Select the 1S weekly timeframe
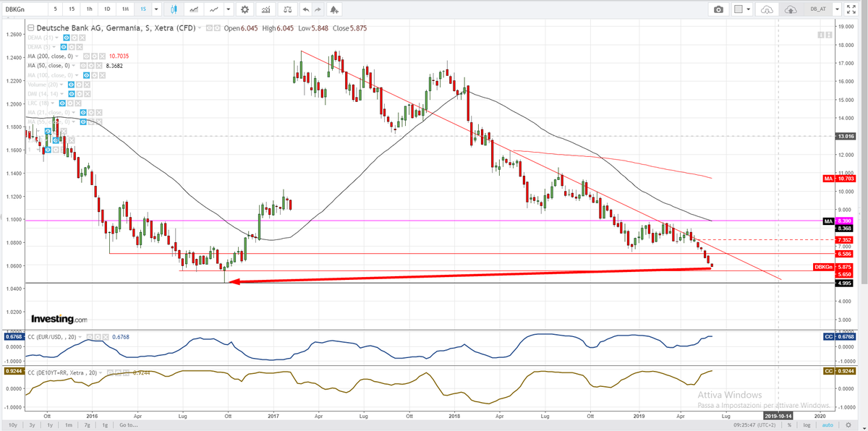This screenshot has height=431, width=868. coord(142,9)
